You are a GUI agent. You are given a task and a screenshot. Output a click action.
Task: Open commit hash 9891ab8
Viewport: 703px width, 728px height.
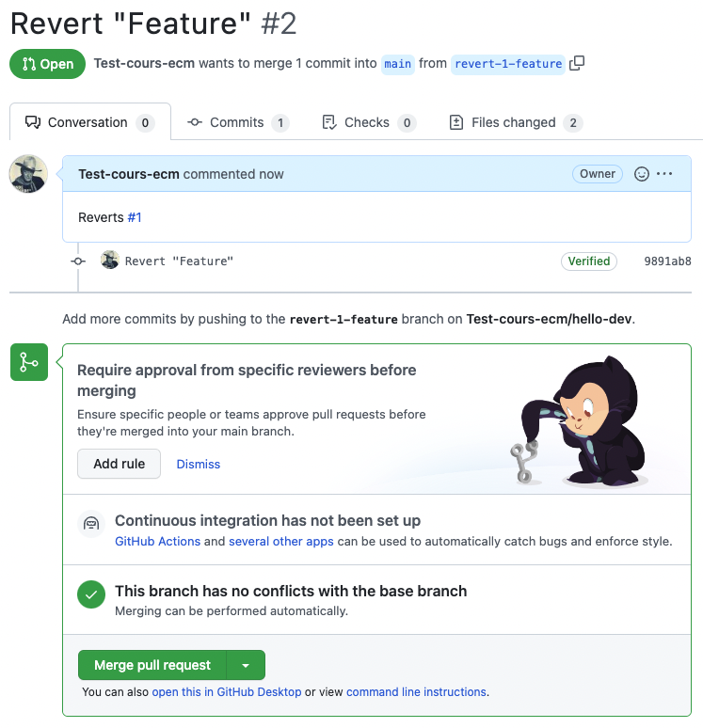(x=667, y=261)
